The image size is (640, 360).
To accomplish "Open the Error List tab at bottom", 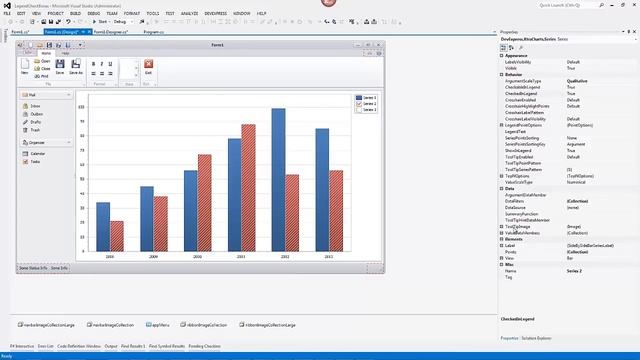I will 45,346.
